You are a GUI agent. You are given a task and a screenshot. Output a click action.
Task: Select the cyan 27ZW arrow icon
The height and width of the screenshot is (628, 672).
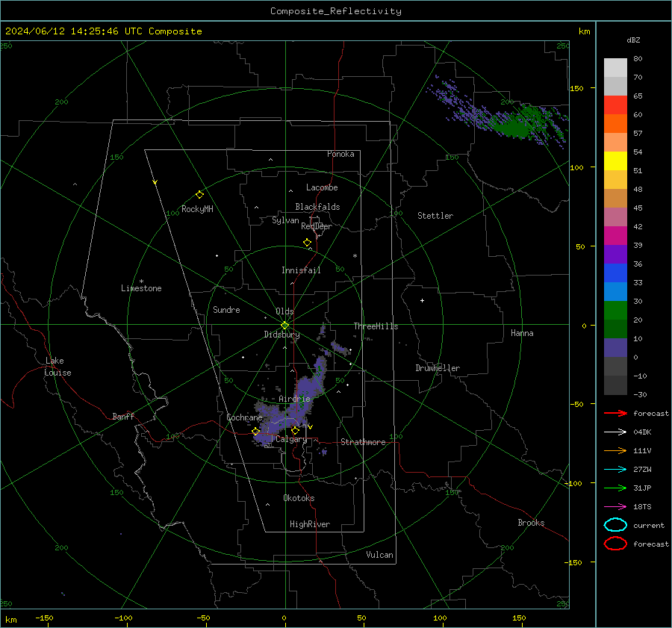[615, 470]
